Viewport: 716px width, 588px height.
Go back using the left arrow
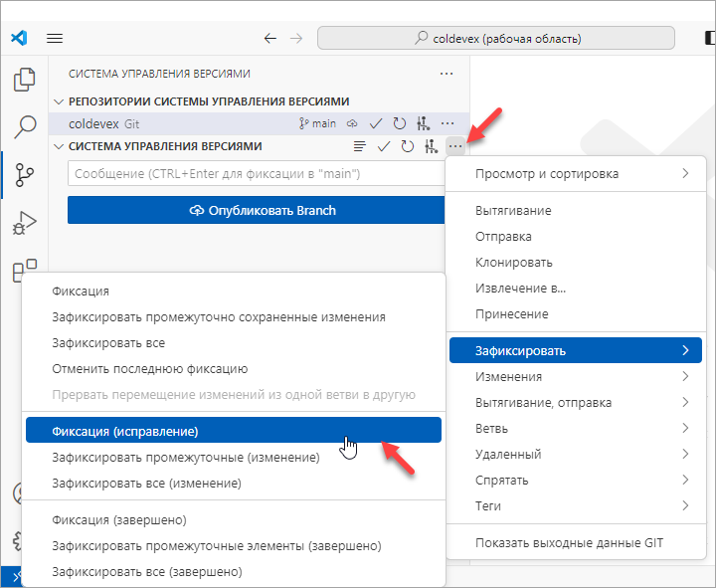click(269, 39)
